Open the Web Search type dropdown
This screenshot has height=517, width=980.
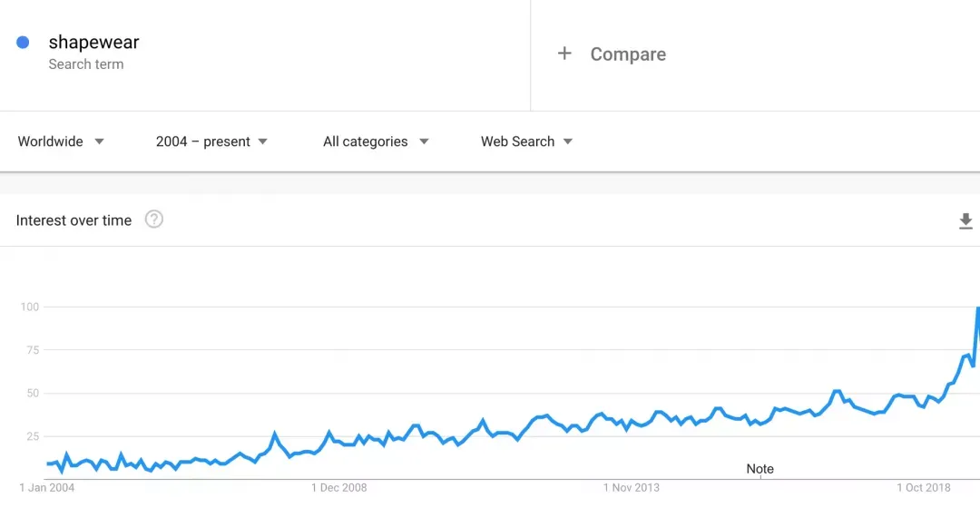coord(526,141)
